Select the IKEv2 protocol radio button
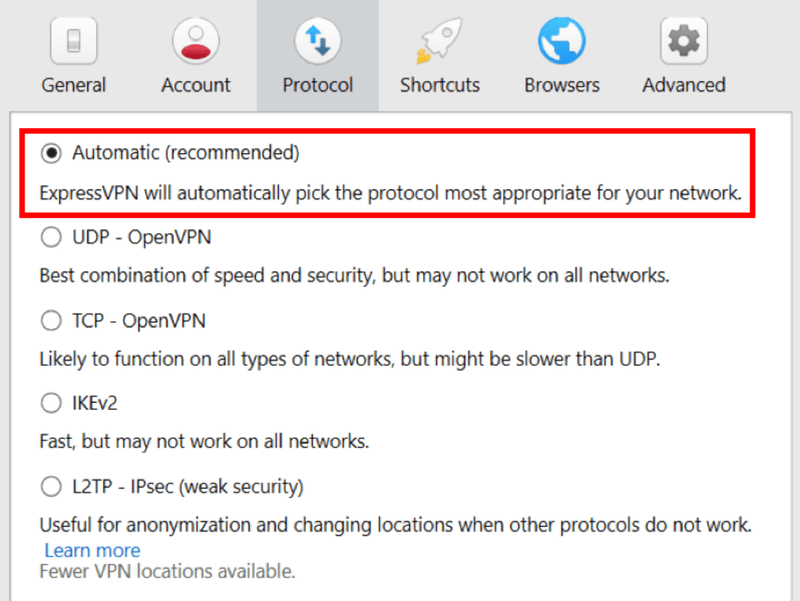Screen dimensions: 800x601 [51, 403]
